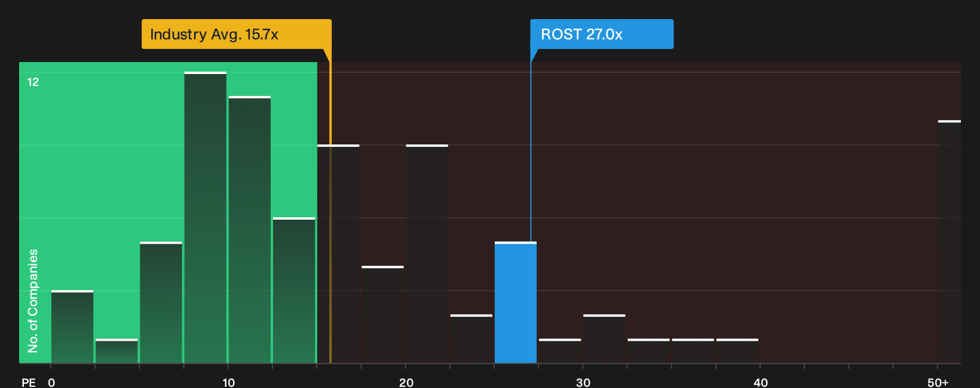Click the shortest green bar near PE 3
Screen dimensions: 980x388
[117, 351]
